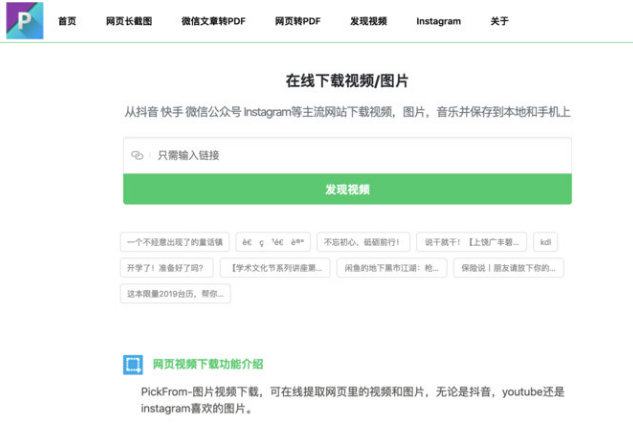Screen dimensions: 633x425
Task: Select tag 一个不经意出现了的童话镇
Action: click(174, 242)
